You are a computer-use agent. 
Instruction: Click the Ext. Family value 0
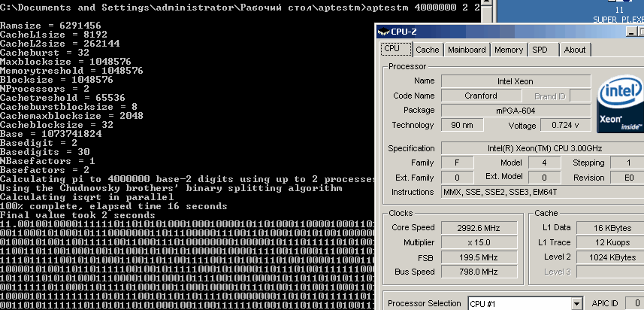(457, 178)
